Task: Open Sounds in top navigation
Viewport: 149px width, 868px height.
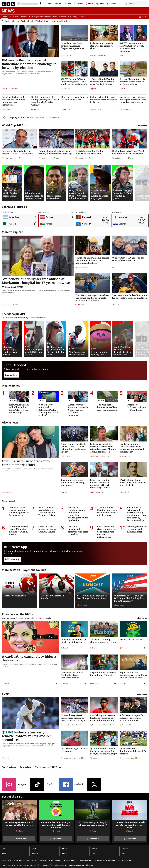Action: click(100, 4)
